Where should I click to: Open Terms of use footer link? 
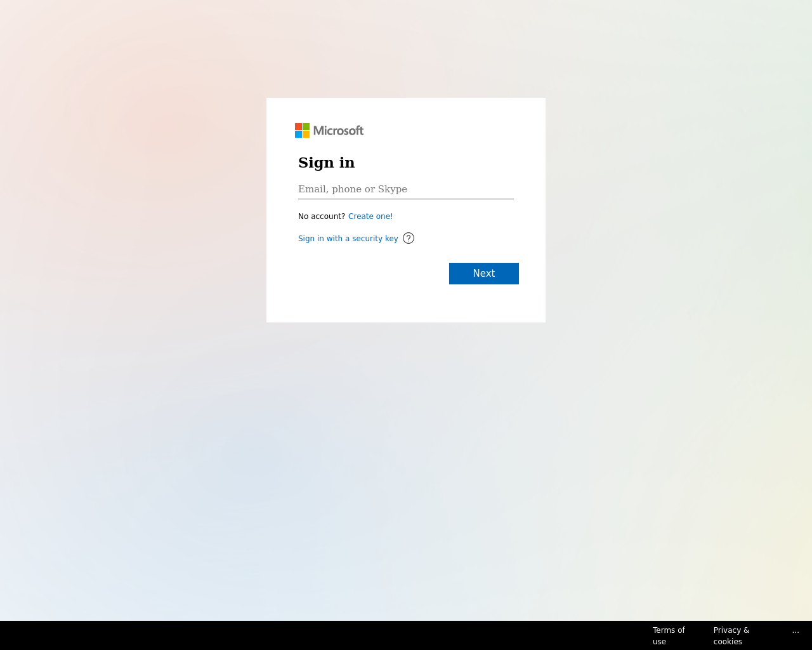click(x=669, y=635)
